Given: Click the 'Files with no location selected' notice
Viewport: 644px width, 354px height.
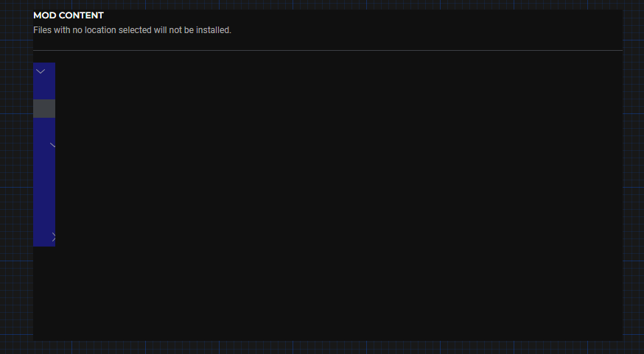Looking at the screenshot, I should (132, 30).
